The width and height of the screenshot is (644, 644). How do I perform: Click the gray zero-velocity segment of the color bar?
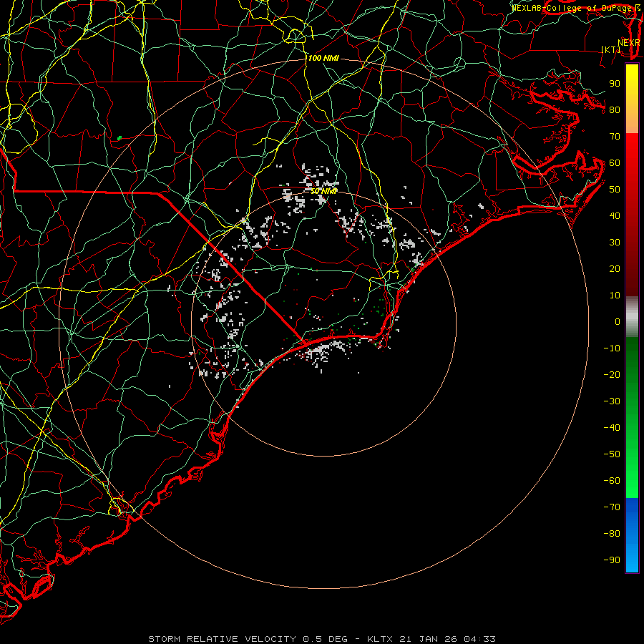coord(632,317)
